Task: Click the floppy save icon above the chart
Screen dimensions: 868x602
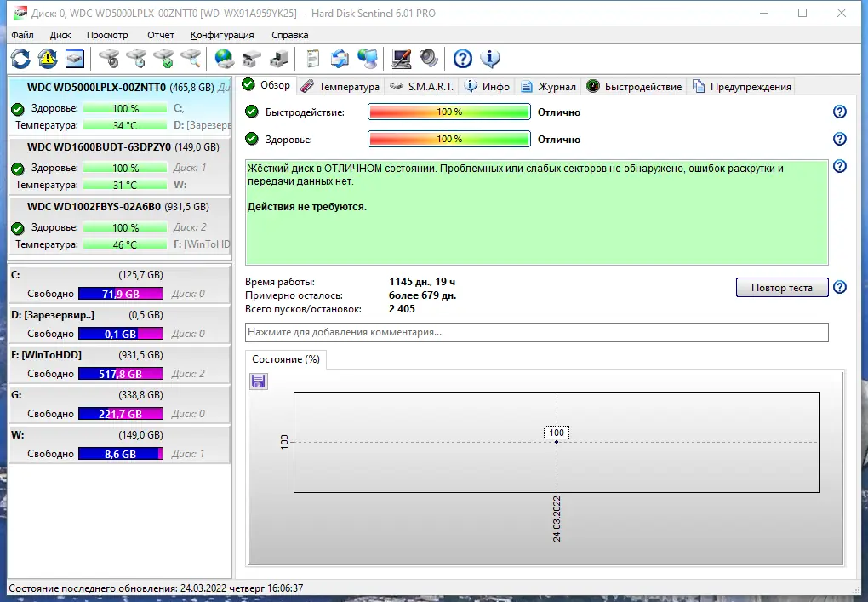Action: point(259,381)
